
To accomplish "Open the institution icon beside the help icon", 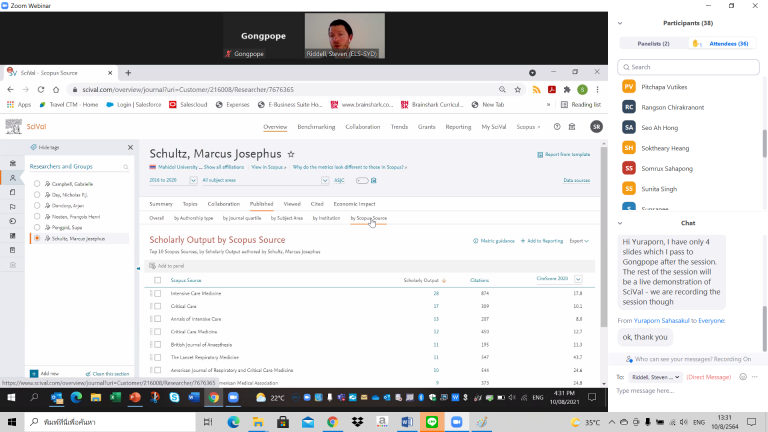I will pyautogui.click(x=572, y=126).
